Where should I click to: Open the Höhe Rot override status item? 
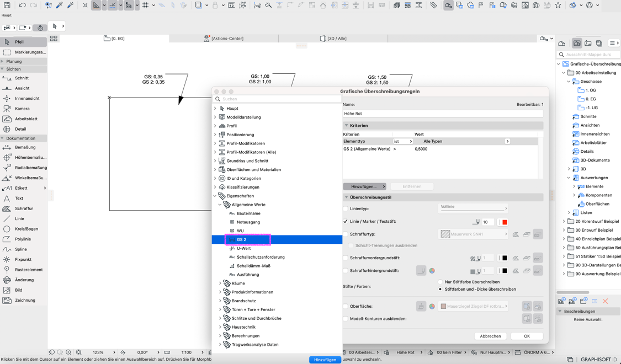(x=406, y=352)
